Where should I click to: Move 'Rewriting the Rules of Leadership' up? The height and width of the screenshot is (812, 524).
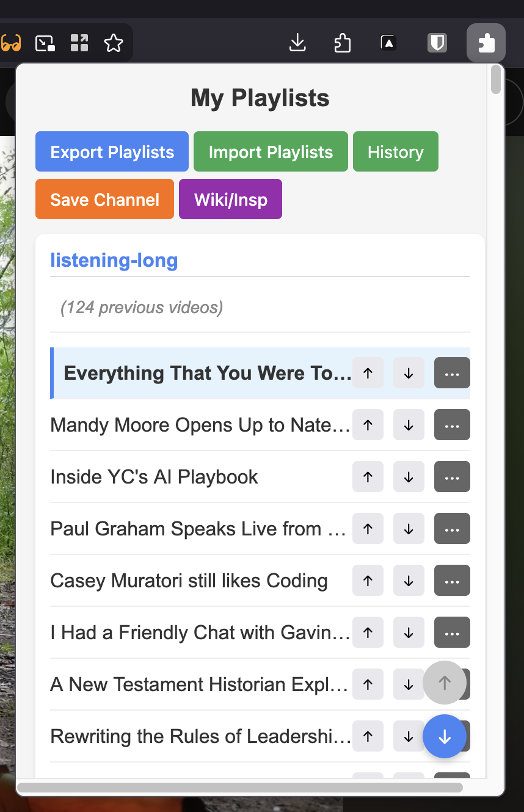(x=368, y=736)
